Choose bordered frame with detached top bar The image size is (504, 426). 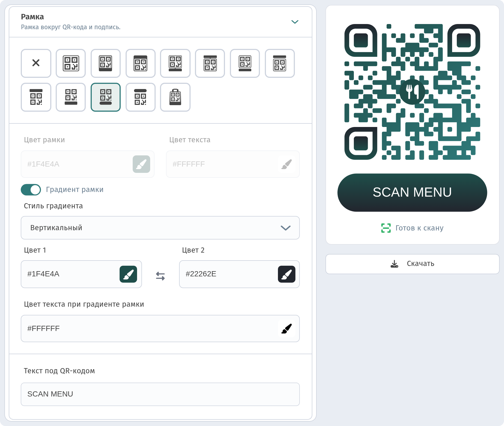point(280,63)
